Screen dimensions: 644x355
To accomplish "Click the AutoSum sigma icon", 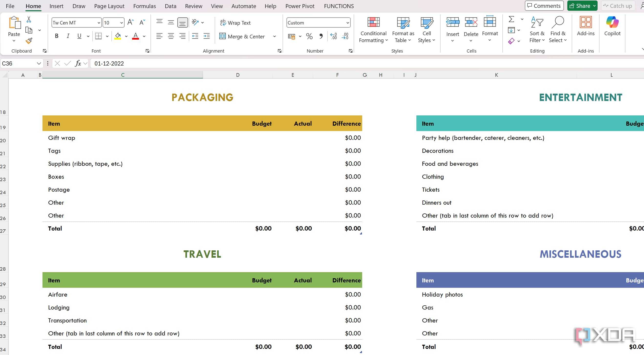I will point(511,19).
